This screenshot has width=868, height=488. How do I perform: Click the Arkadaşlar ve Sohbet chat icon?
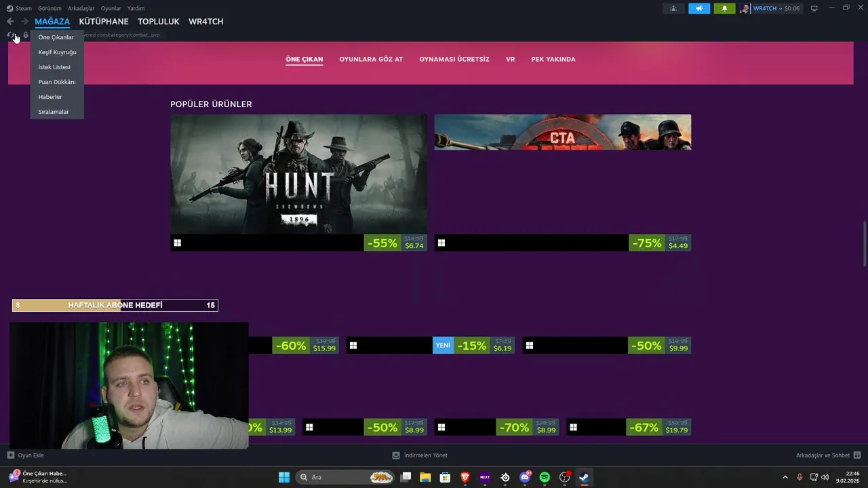coord(857,455)
